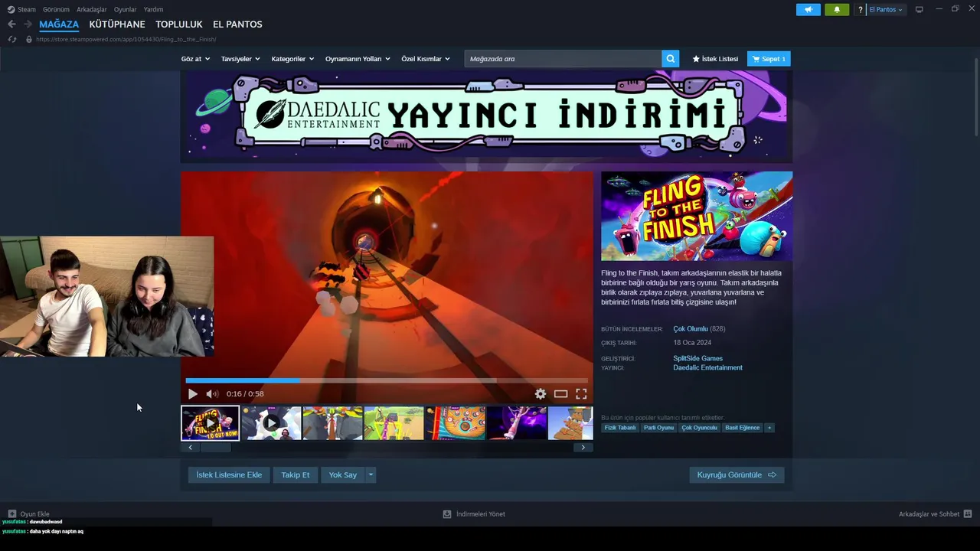
Task: Mute the trailer volume
Action: pos(212,394)
